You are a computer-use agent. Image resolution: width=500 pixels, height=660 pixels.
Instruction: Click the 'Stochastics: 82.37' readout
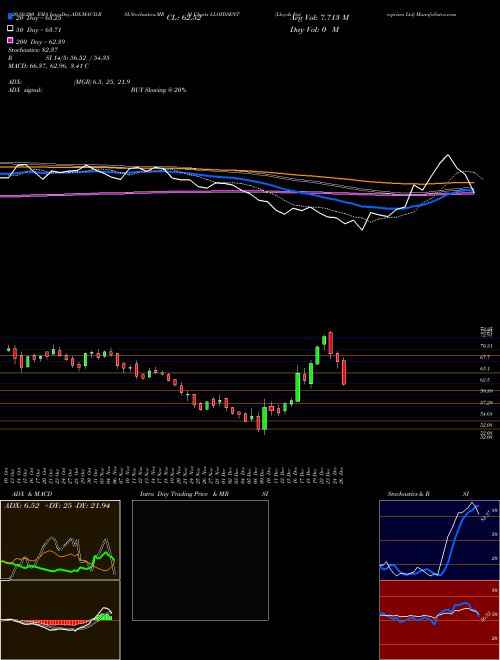click(33, 50)
